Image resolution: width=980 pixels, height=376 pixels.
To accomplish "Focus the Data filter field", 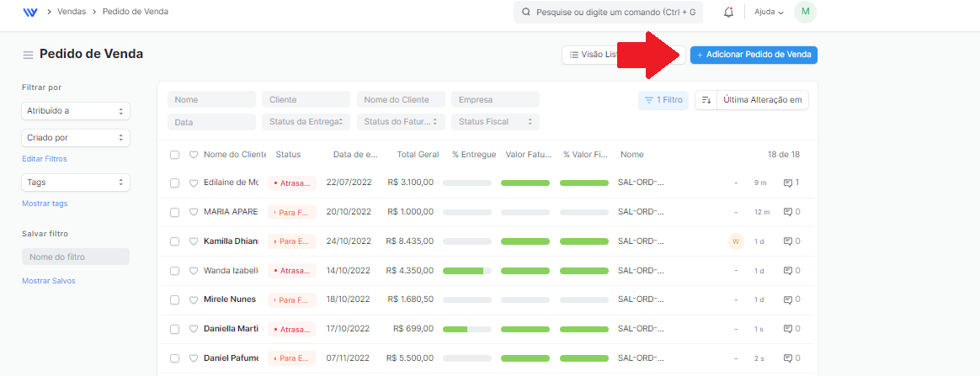I will tap(211, 122).
